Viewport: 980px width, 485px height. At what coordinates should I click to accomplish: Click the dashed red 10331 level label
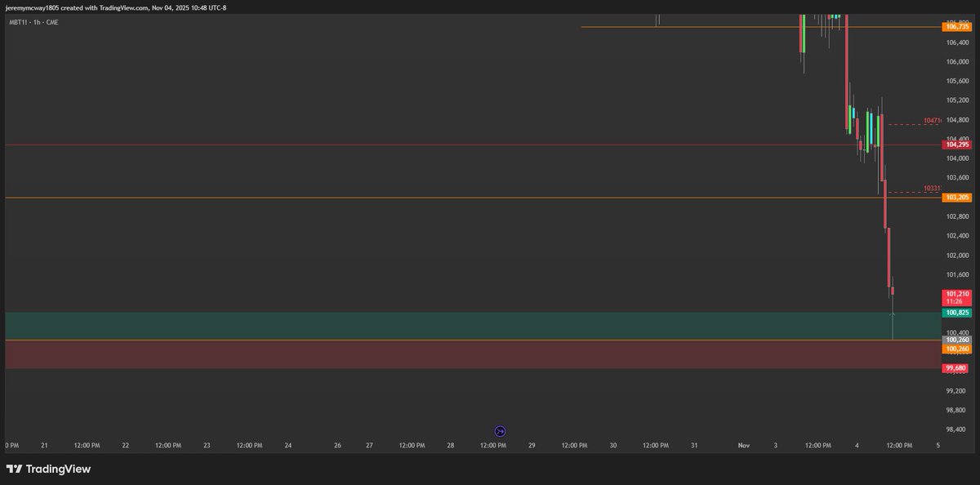(x=932, y=188)
